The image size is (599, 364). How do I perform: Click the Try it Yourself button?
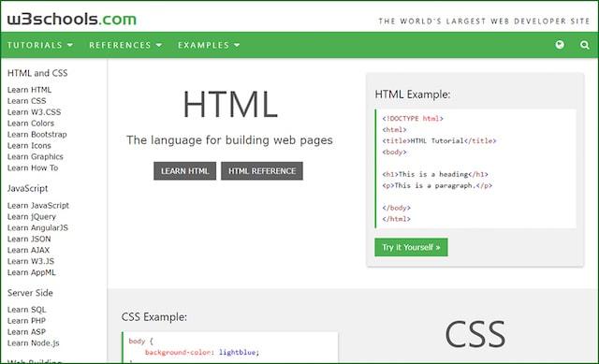(x=411, y=247)
